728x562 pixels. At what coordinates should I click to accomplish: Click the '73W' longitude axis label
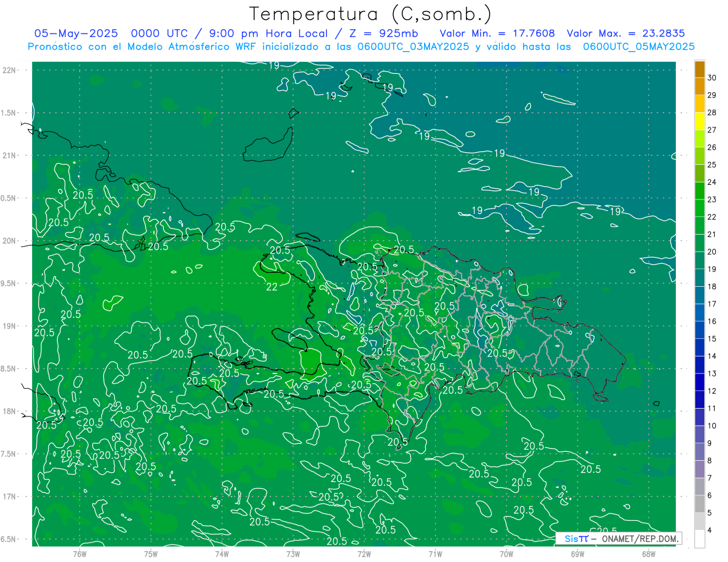pos(293,554)
